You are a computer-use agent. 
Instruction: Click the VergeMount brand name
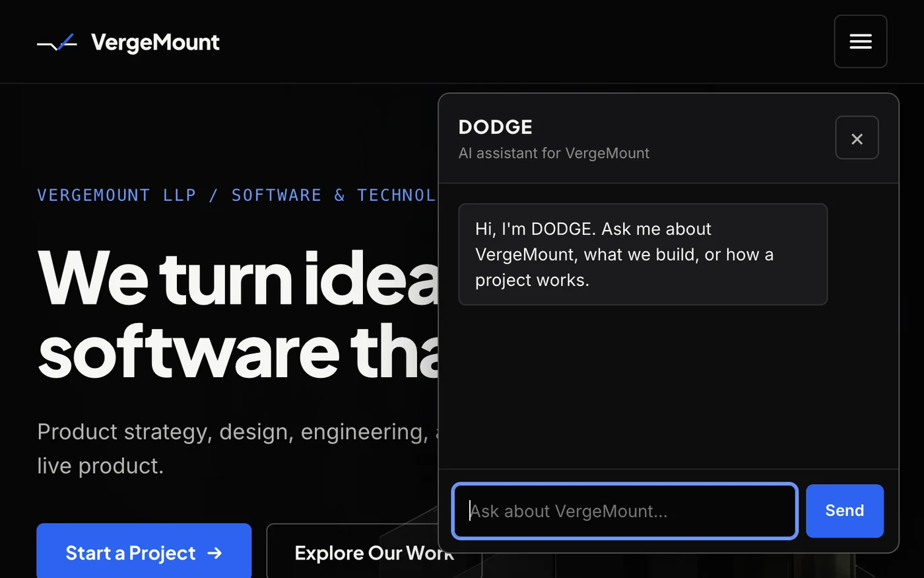point(155,42)
